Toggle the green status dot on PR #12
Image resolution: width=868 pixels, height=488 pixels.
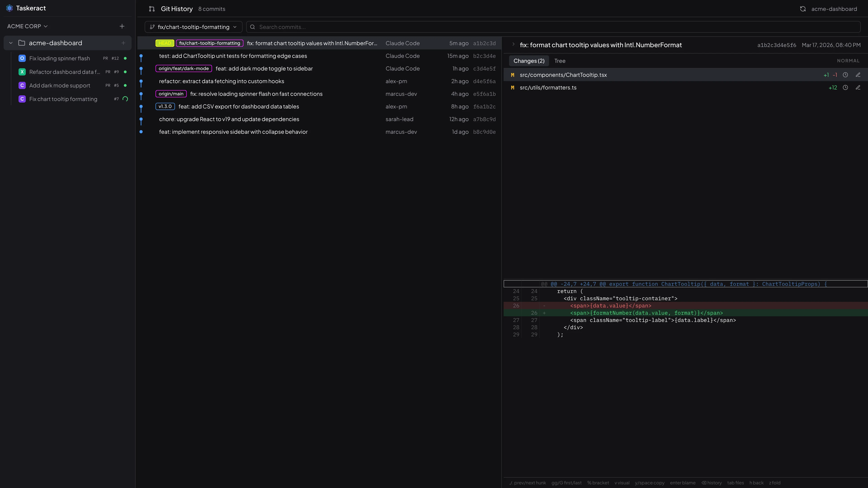pos(125,58)
